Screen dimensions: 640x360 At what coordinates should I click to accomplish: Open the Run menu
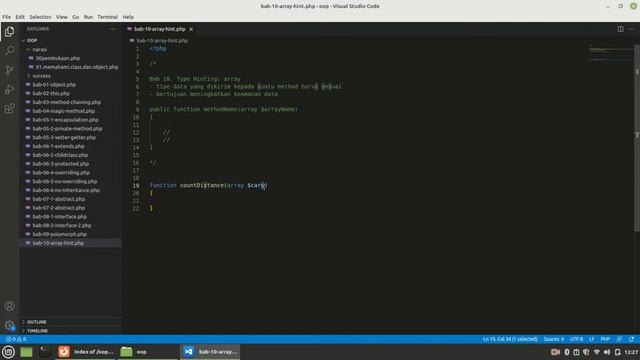pos(88,17)
